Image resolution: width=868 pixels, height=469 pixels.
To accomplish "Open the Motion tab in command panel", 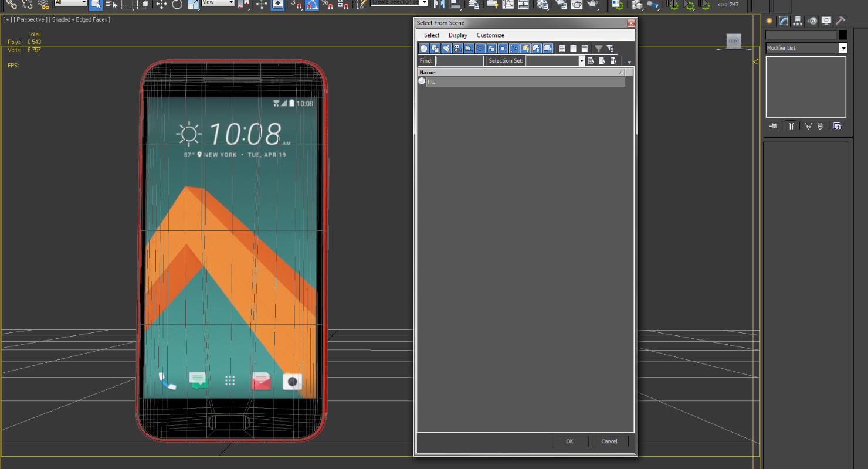I will tap(812, 21).
